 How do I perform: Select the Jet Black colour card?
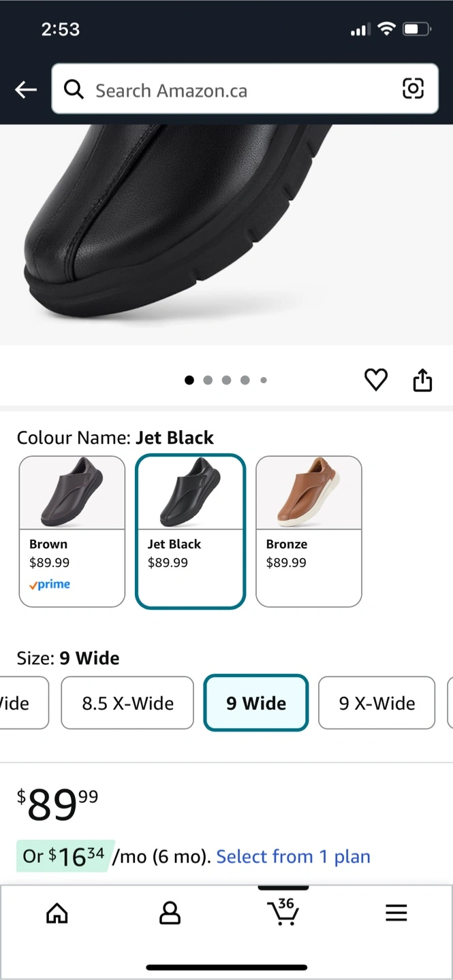click(x=190, y=532)
